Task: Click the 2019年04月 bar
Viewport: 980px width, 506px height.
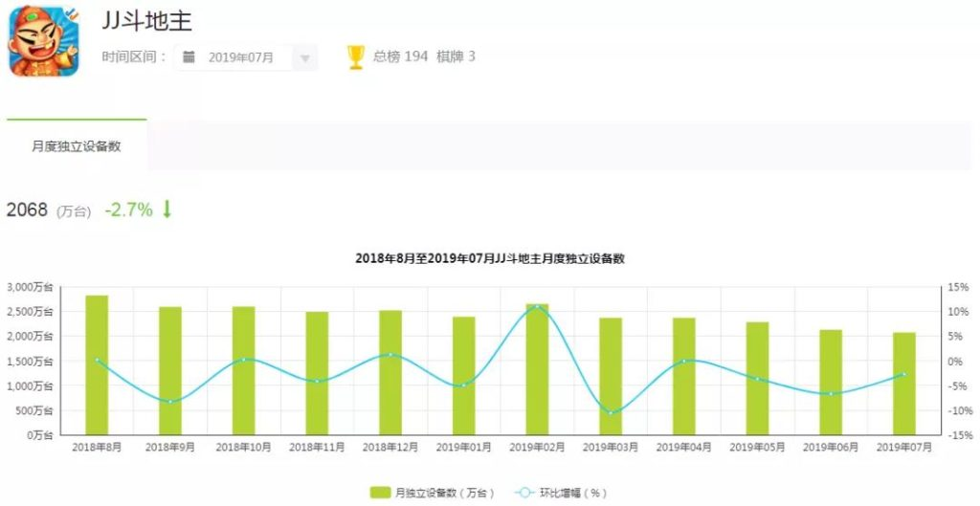Action: pos(683,376)
